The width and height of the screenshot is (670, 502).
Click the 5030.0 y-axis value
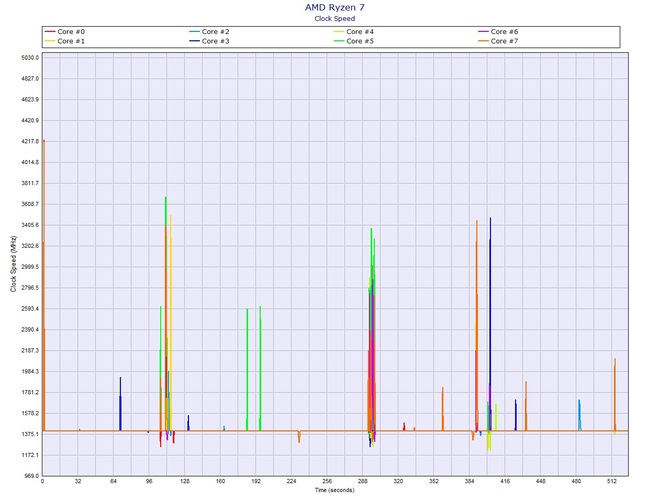click(30, 57)
